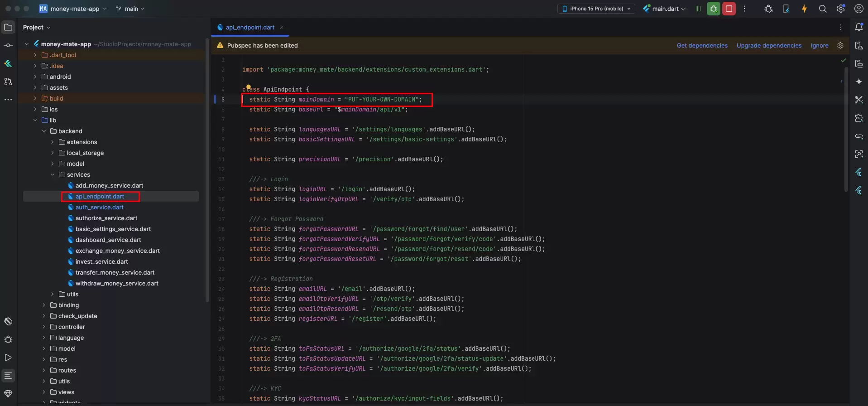Open the main.dart run configuration dropdown
868x406 pixels.
[664, 9]
